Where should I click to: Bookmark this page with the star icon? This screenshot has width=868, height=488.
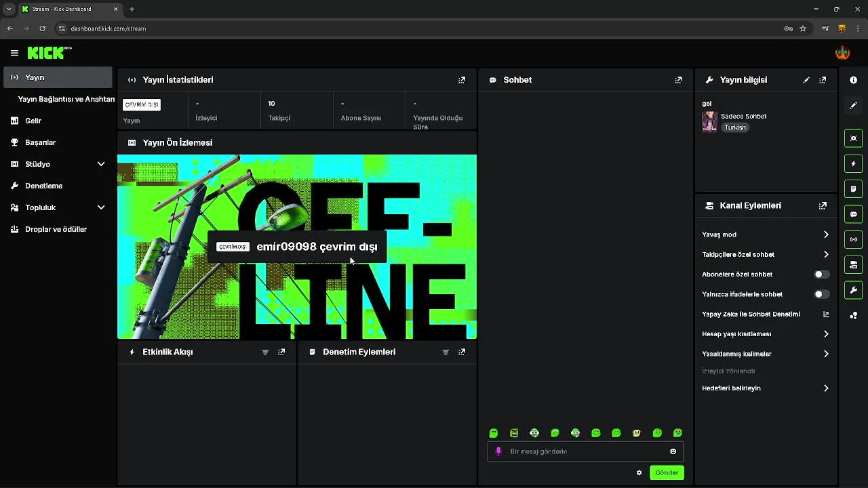(803, 28)
